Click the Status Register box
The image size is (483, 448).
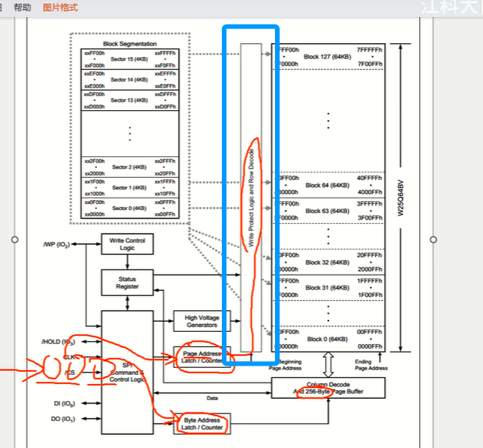(x=127, y=283)
